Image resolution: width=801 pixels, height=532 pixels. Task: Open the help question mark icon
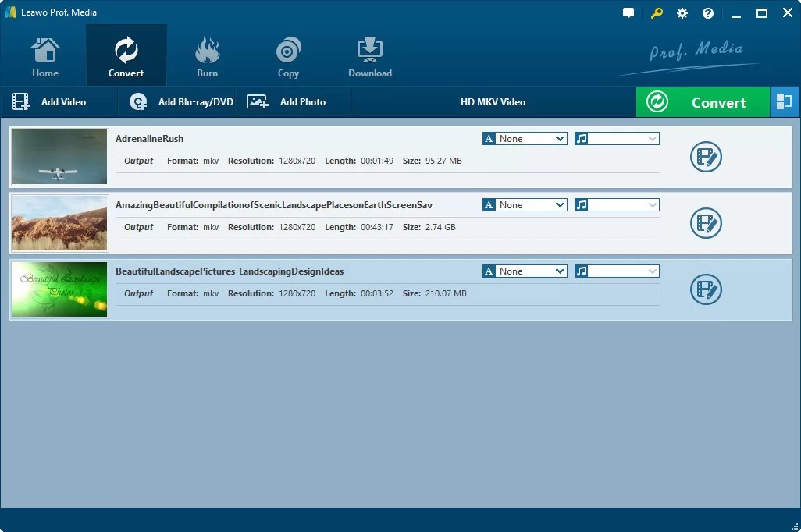coord(707,13)
